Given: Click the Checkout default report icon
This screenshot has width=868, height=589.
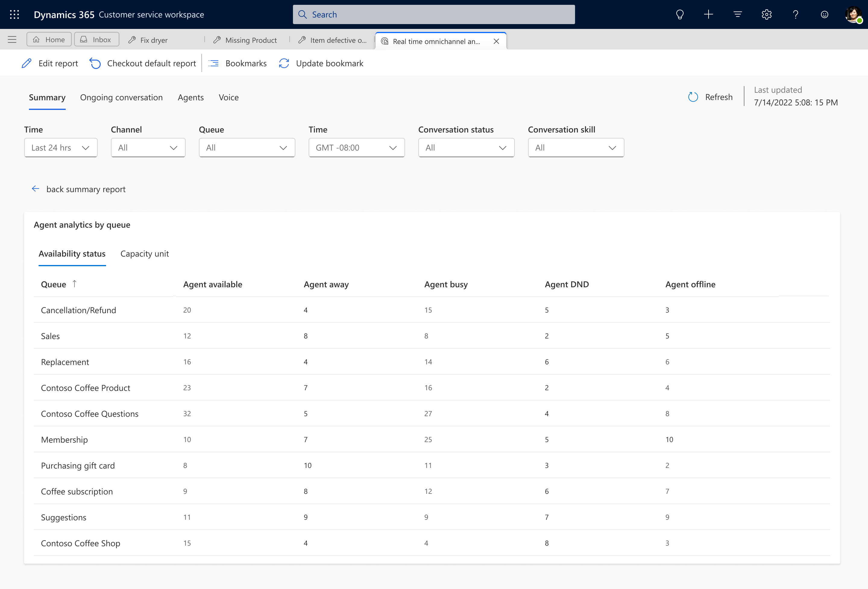Looking at the screenshot, I should click(x=95, y=63).
